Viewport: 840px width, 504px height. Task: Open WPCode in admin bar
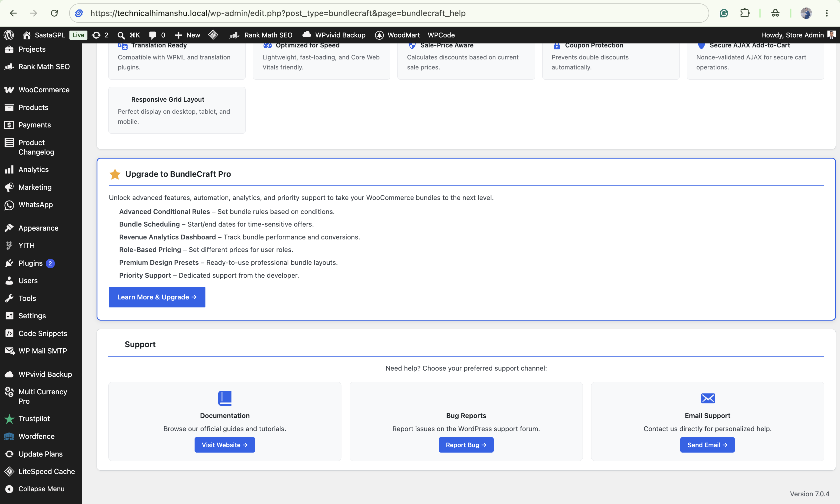[x=441, y=35]
